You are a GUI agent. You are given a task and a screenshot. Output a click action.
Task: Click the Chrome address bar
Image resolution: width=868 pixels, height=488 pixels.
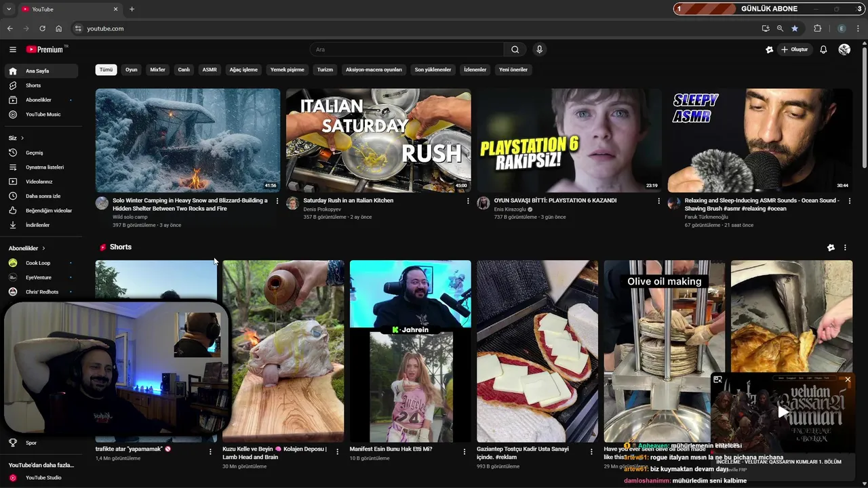pos(414,28)
